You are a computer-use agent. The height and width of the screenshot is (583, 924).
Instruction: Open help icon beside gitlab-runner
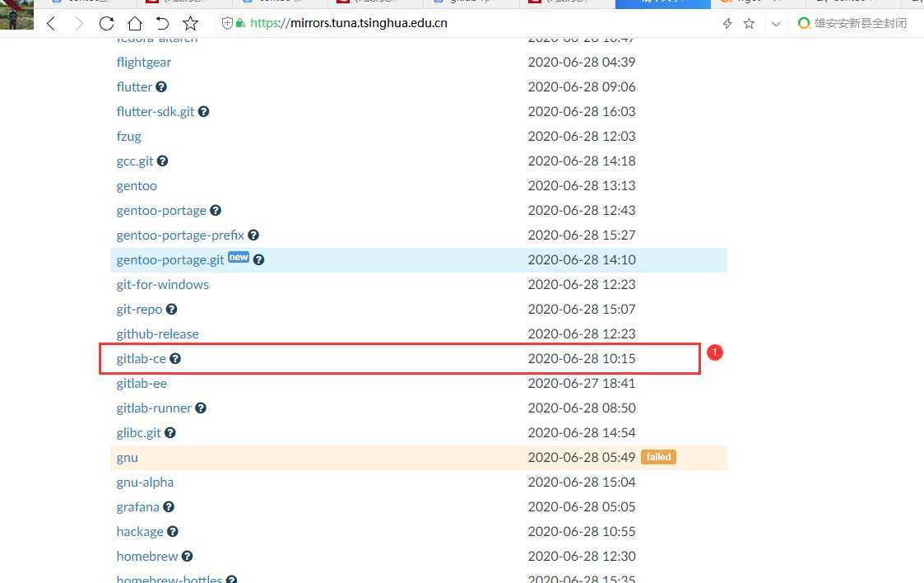click(201, 408)
